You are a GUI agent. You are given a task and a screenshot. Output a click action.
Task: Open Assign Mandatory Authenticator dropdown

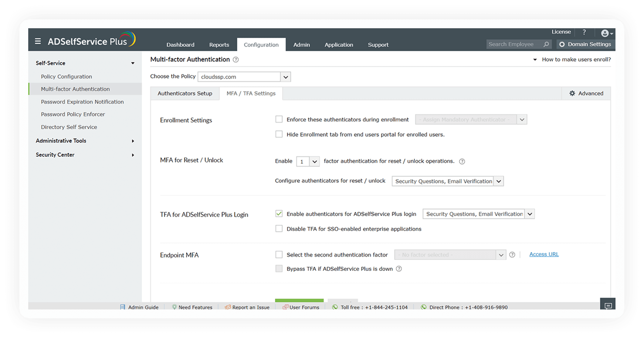471,120
